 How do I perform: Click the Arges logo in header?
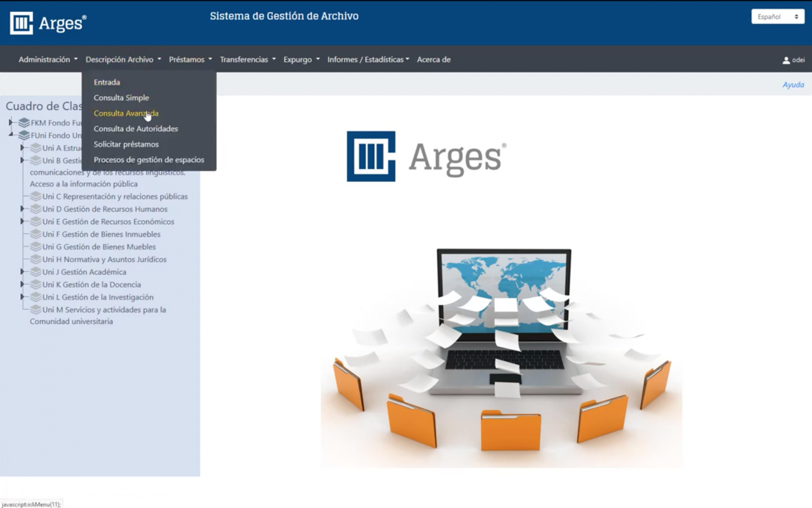point(48,23)
